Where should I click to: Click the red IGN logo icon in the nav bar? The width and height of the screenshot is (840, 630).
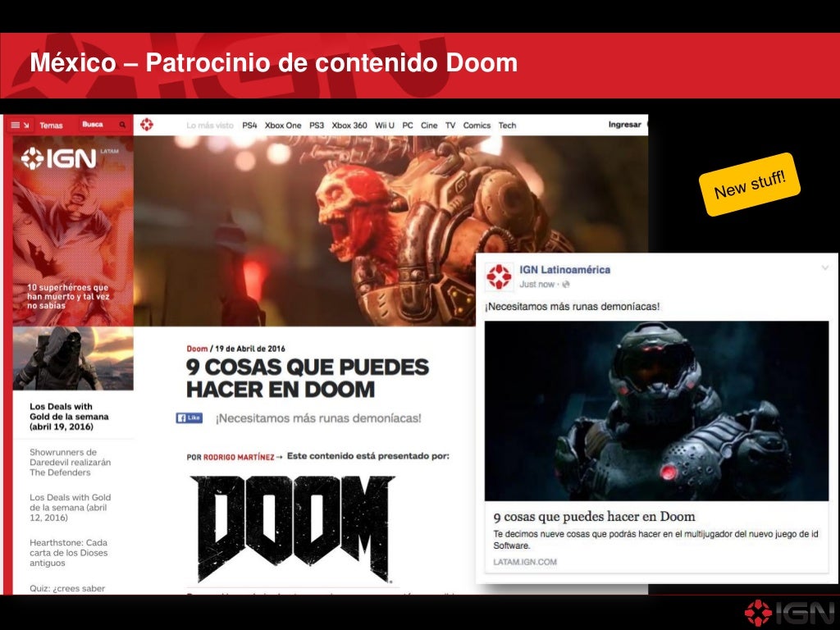[146, 125]
